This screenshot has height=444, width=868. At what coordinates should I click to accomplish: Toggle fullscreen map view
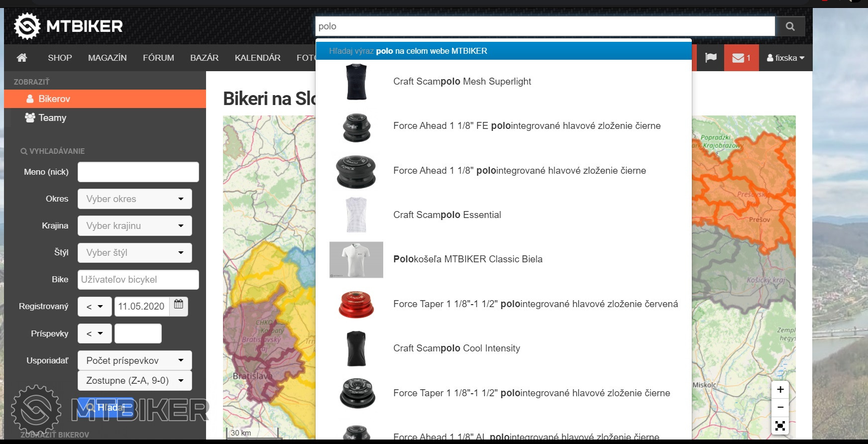(780, 426)
